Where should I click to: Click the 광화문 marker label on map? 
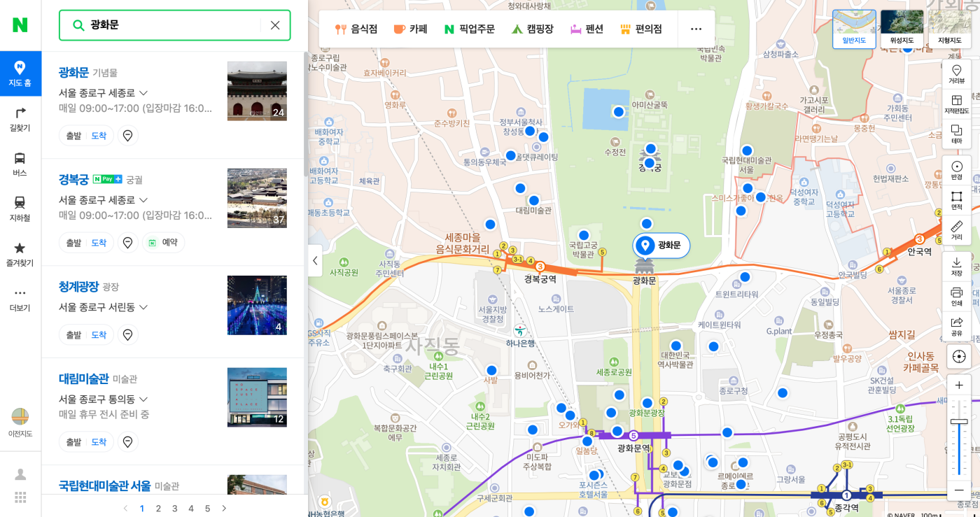(x=661, y=246)
